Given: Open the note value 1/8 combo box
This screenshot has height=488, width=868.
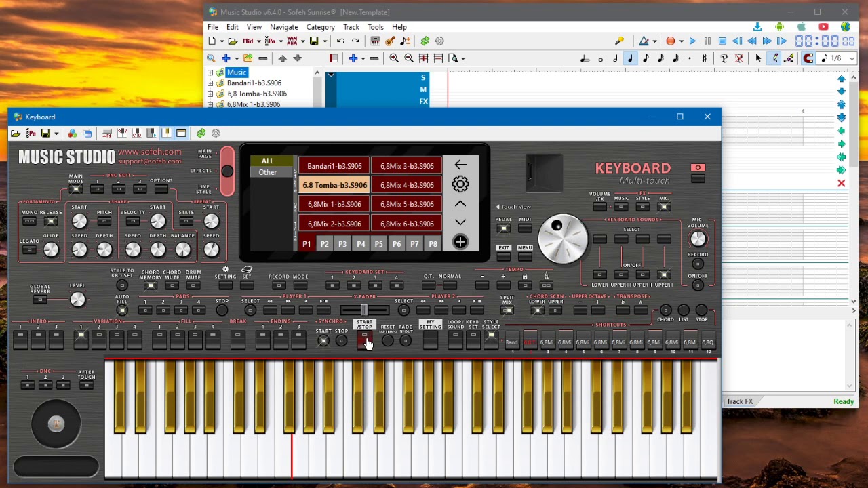Looking at the screenshot, I should (x=836, y=58).
